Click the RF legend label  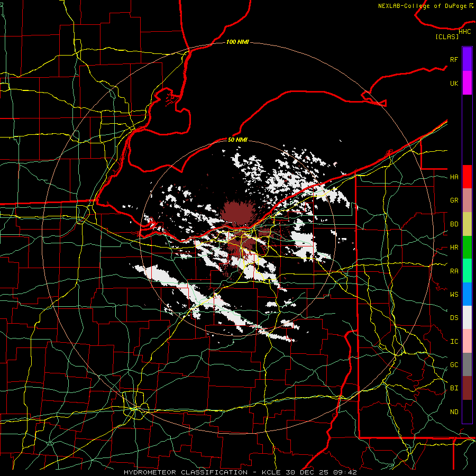point(454,59)
